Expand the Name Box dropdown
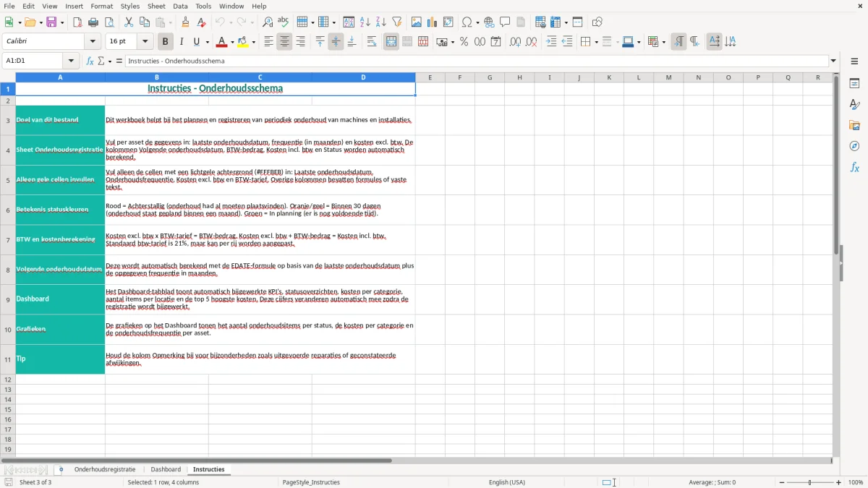 click(71, 61)
